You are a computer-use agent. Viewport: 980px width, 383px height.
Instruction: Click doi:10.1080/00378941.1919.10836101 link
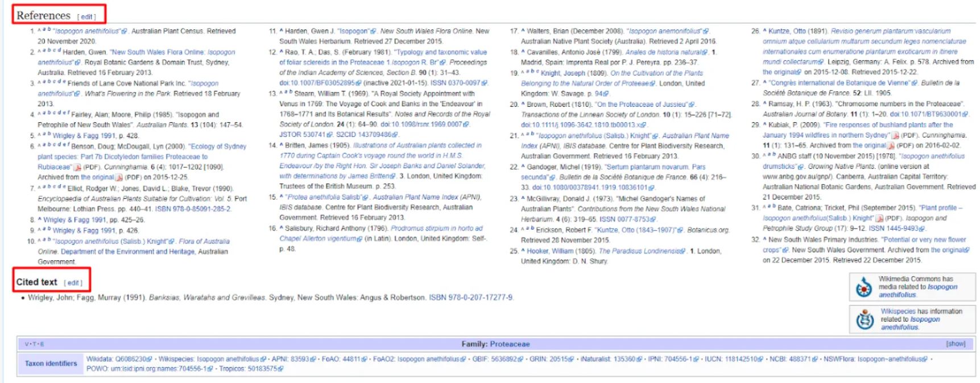click(x=594, y=188)
